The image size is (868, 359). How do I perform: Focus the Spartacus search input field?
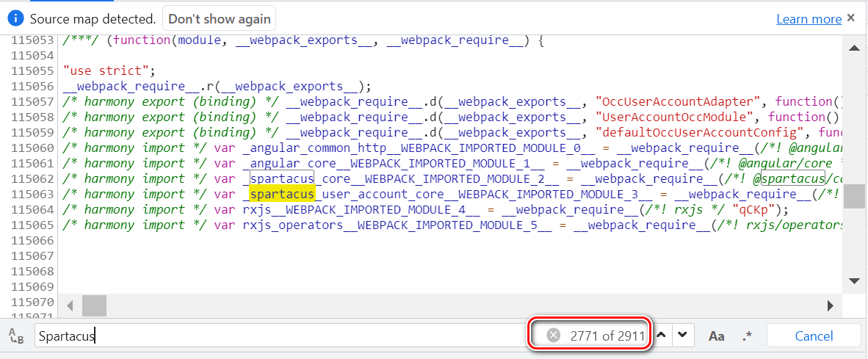pyautogui.click(x=282, y=336)
